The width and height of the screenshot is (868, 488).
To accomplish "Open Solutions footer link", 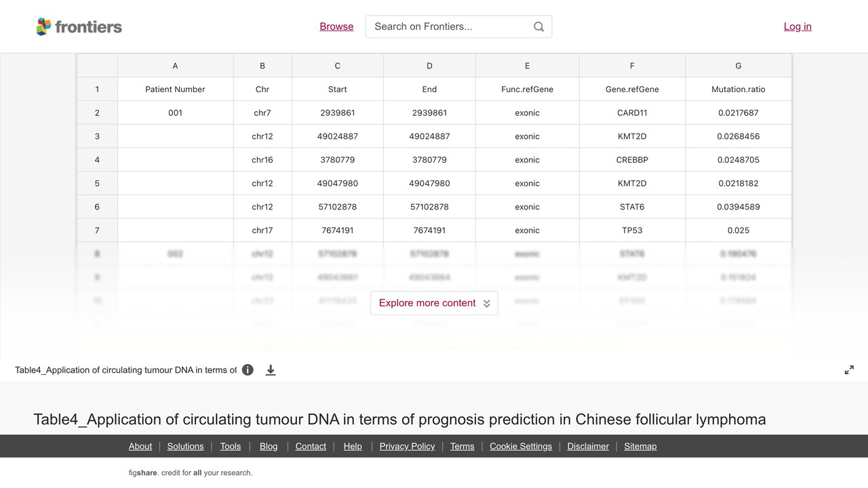I will coord(186,446).
